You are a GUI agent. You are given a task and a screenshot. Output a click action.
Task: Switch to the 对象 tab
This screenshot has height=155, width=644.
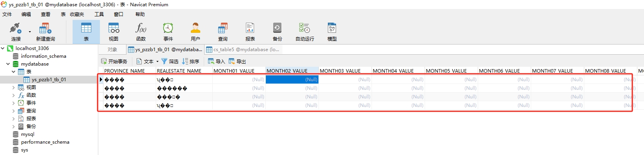[x=112, y=50]
